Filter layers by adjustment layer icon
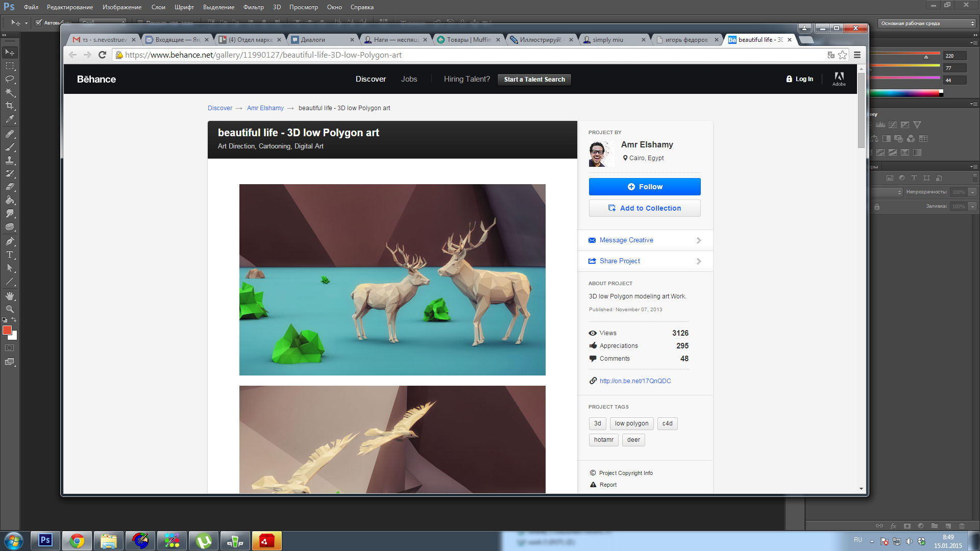This screenshot has height=551, width=980. tap(902, 178)
